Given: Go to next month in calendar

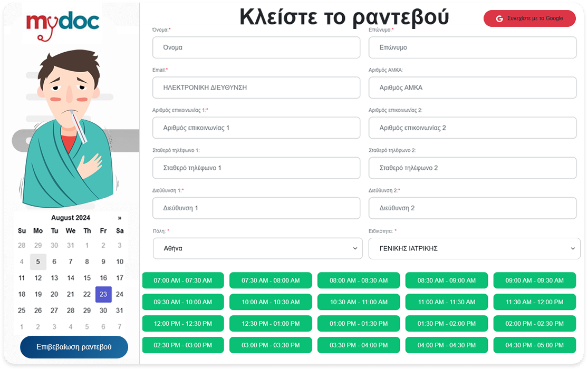Looking at the screenshot, I should point(120,218).
